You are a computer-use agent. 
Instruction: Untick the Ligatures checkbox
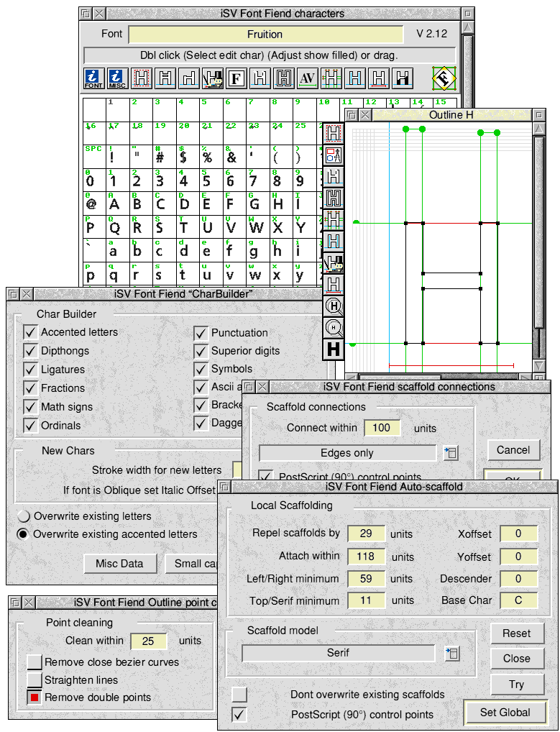tap(30, 370)
